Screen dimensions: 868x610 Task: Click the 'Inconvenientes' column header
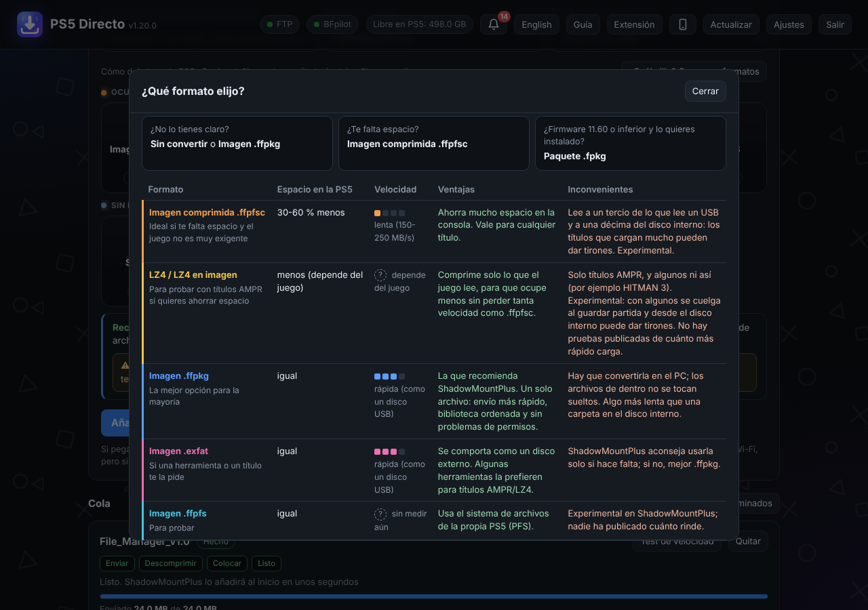(600, 190)
